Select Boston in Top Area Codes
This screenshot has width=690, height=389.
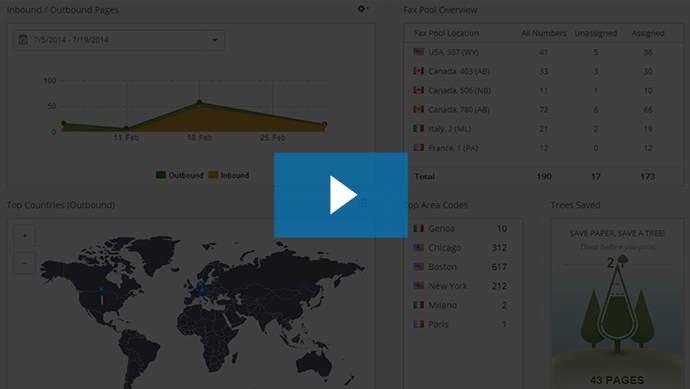443,267
